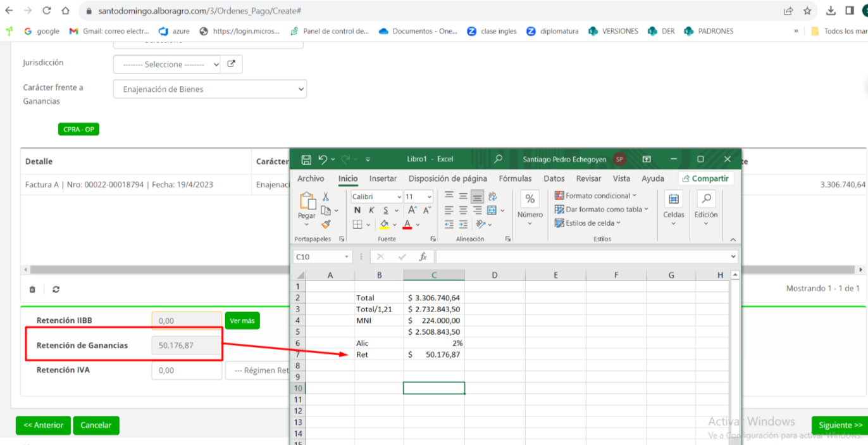Open the Excel search magnifier in title bar
Screen dimensions: 868x445
click(x=499, y=160)
